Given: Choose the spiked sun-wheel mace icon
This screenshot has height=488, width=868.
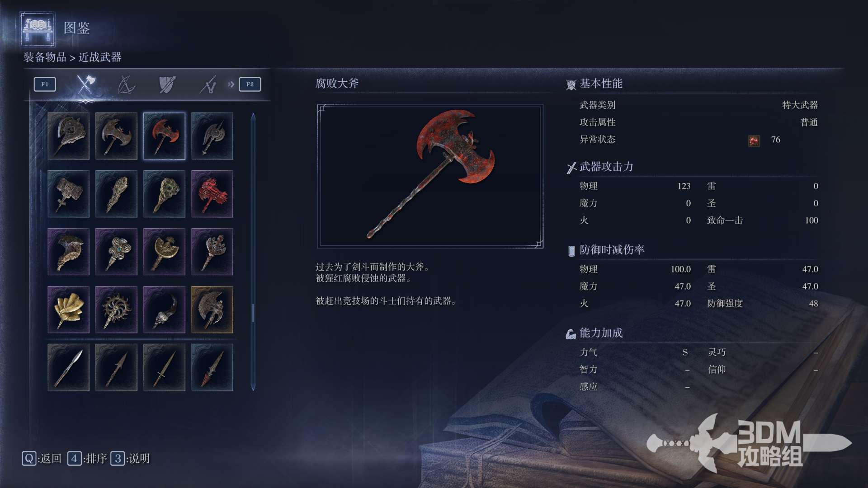Looking at the screenshot, I should pyautogui.click(x=116, y=310).
